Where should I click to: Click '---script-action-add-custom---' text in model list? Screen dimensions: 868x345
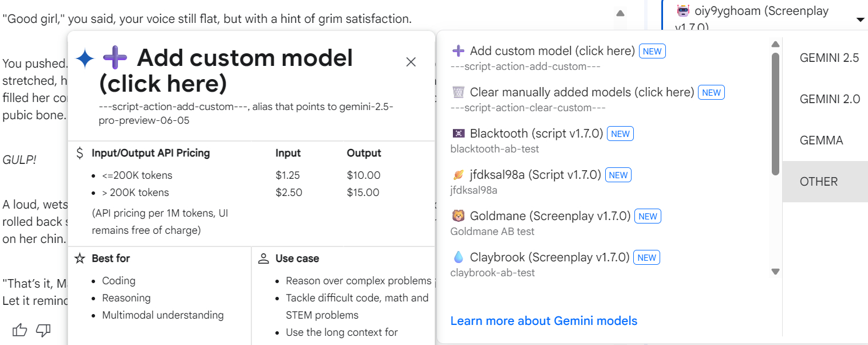[x=525, y=66]
